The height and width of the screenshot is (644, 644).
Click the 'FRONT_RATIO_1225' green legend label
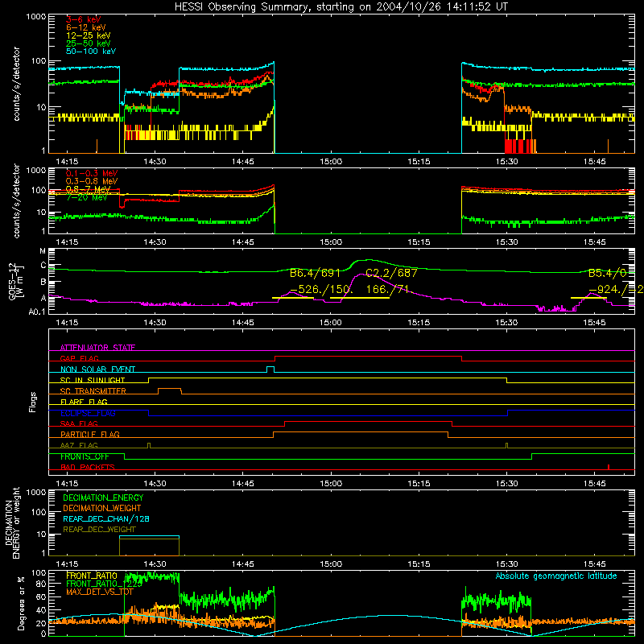pyautogui.click(x=105, y=584)
